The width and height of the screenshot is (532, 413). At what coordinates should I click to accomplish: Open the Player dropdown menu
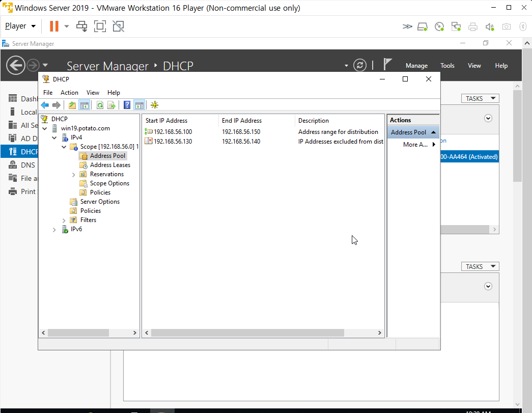(20, 26)
